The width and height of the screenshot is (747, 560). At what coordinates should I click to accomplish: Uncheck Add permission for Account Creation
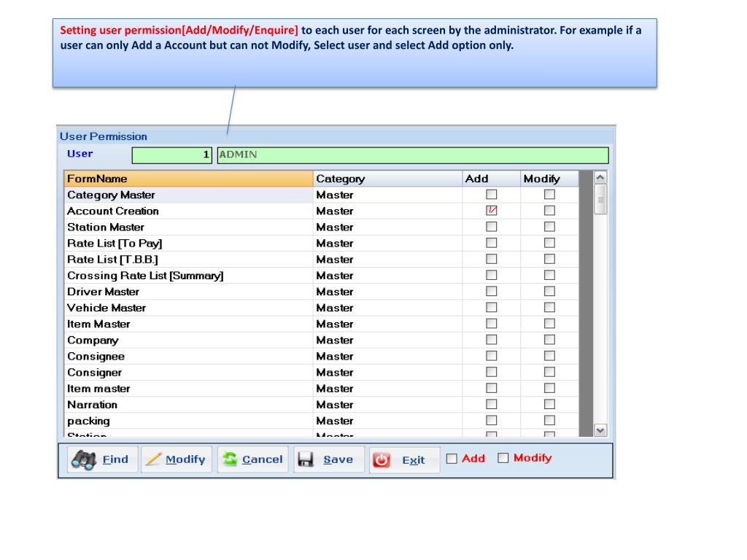pos(491,211)
